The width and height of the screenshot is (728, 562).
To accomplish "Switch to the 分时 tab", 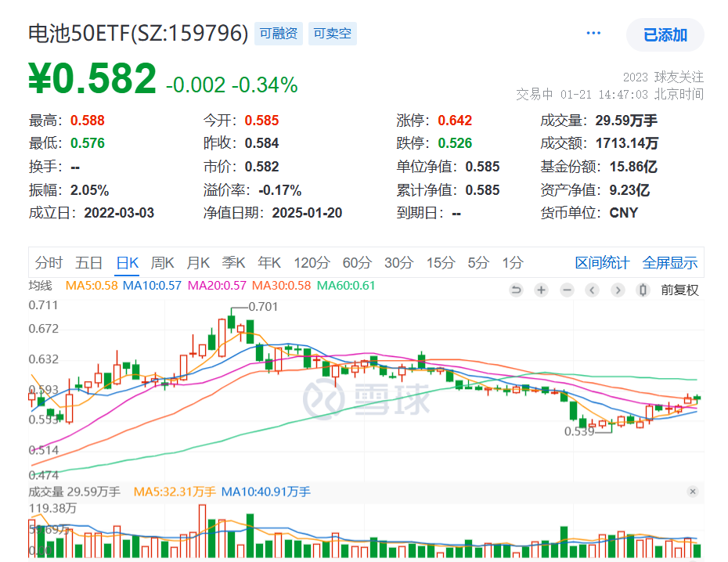I will [49, 263].
